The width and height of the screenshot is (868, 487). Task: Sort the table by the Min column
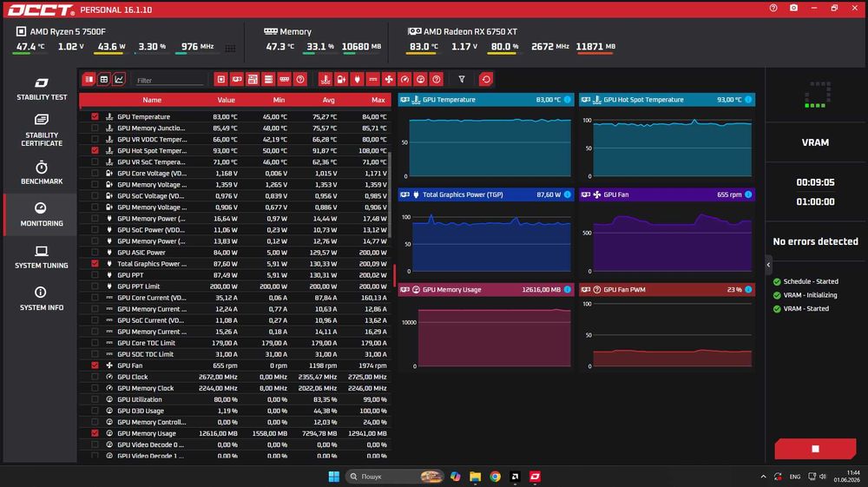click(279, 100)
